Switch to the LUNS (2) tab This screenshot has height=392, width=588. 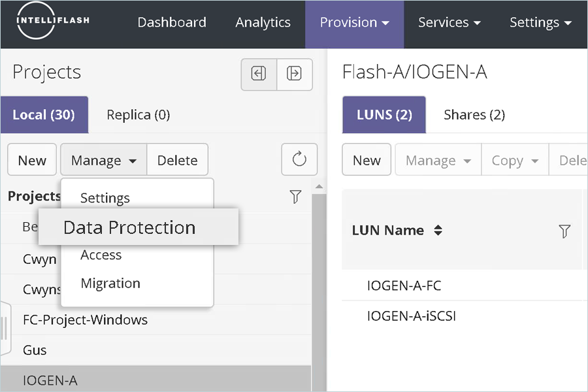pos(384,115)
